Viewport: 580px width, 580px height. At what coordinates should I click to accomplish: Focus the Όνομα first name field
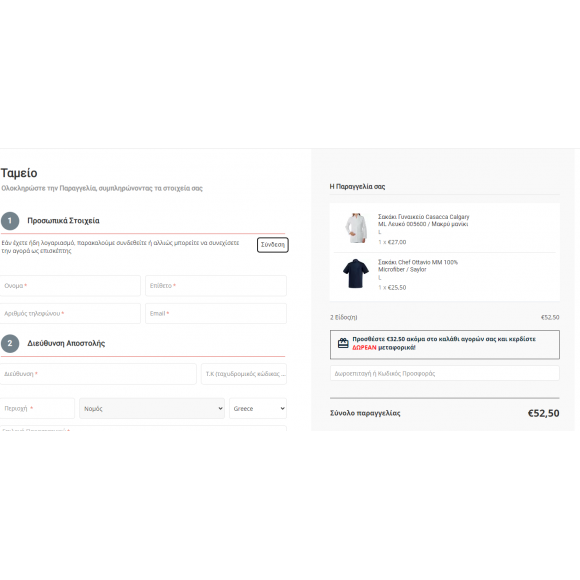[70, 286]
